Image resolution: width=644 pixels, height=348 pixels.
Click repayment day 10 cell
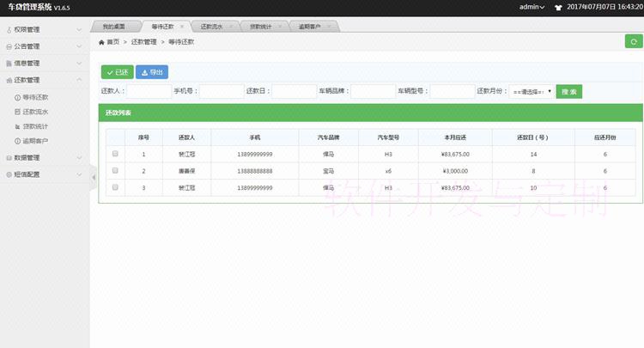click(x=533, y=188)
